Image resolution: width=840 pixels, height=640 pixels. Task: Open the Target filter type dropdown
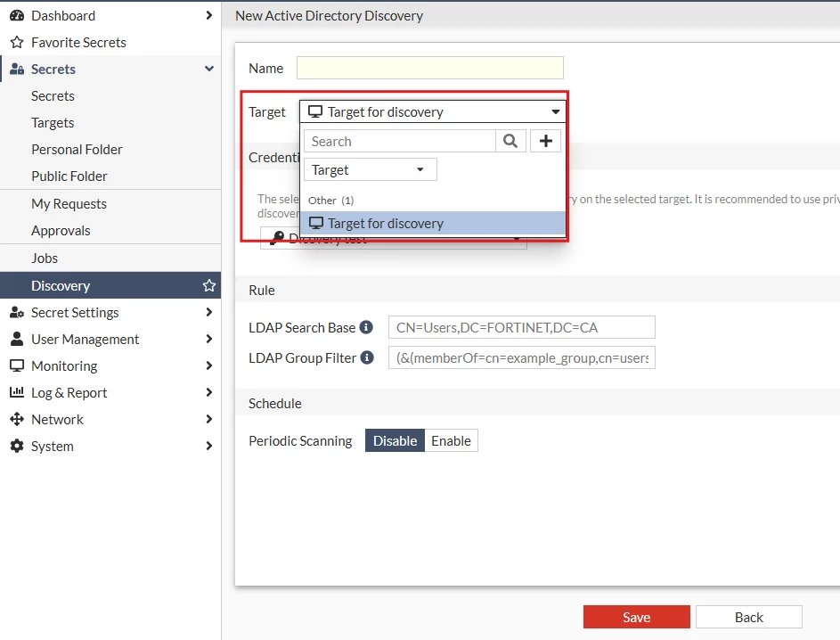point(371,169)
